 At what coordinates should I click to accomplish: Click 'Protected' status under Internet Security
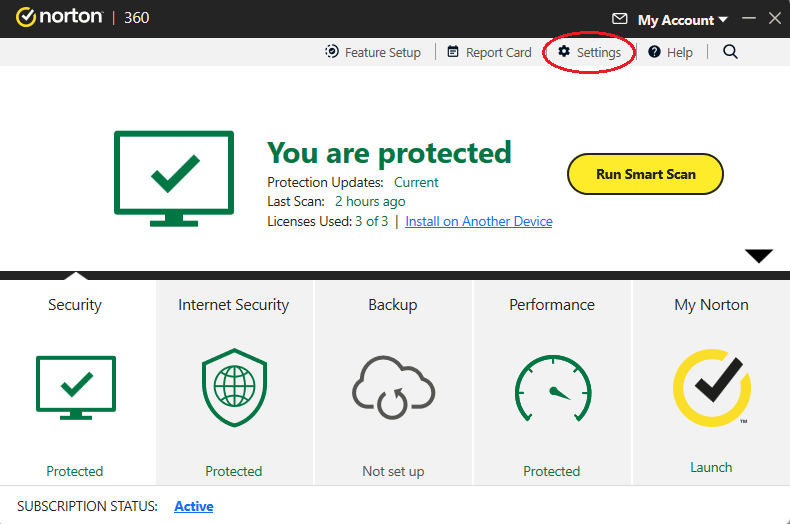[x=233, y=471]
